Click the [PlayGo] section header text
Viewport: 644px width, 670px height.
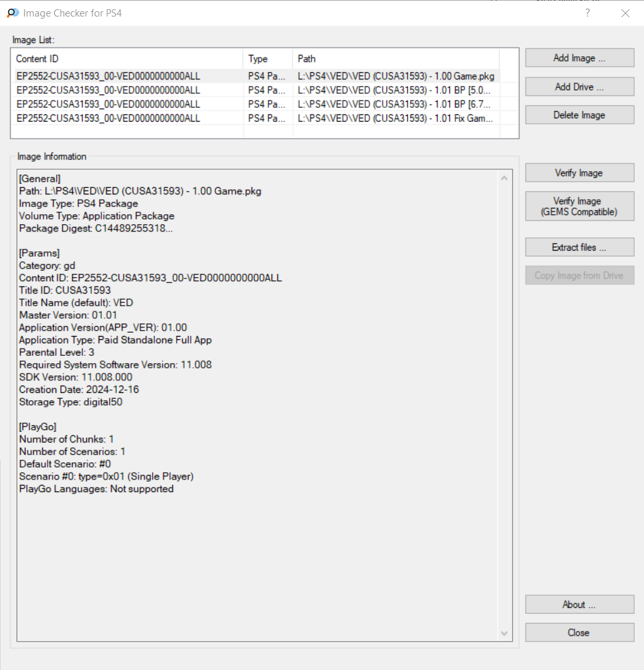click(38, 427)
